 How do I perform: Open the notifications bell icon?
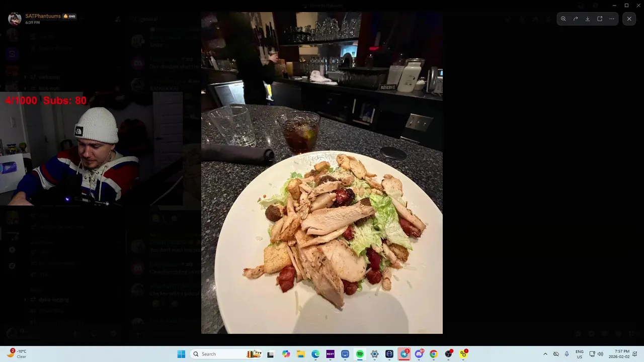coord(635,354)
